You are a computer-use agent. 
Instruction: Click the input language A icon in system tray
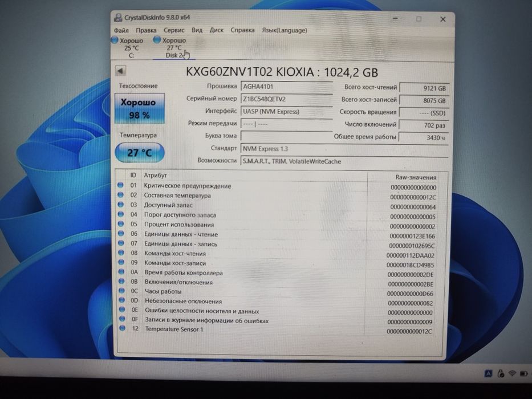(x=488, y=373)
